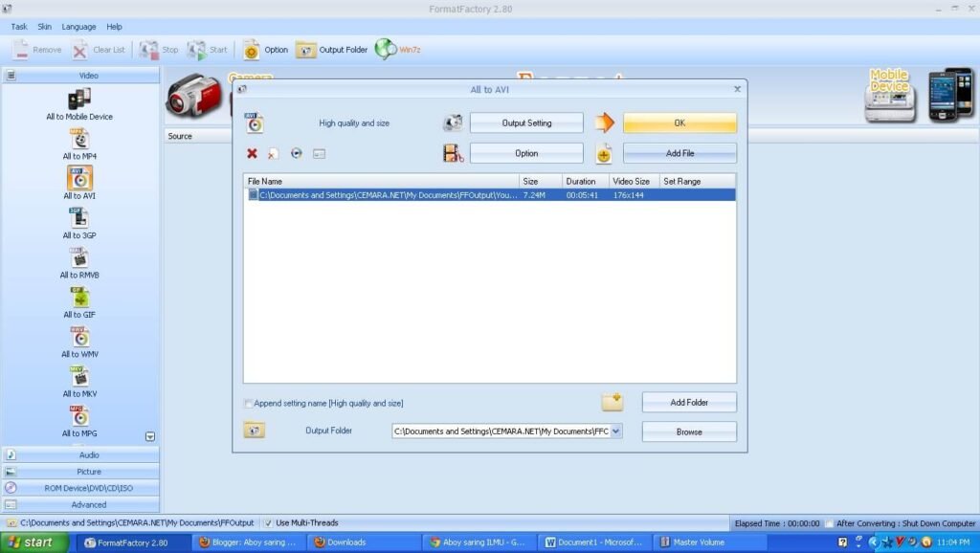
Task: Click the Add Folder button
Action: coord(689,403)
